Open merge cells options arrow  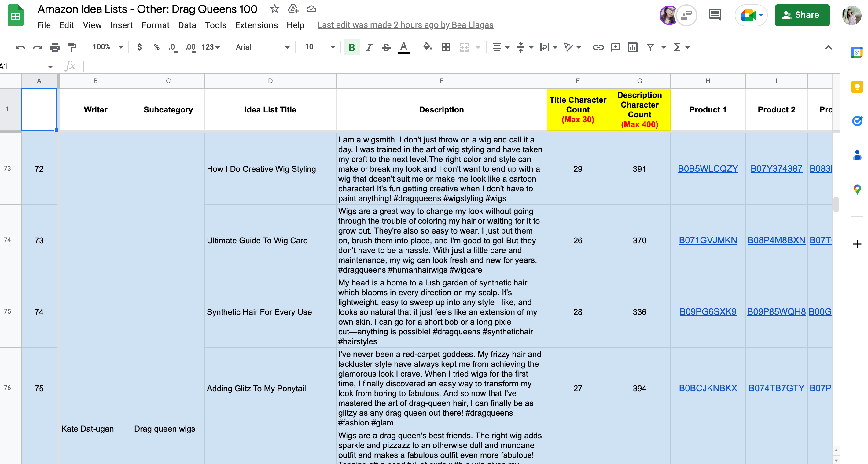pyautogui.click(x=478, y=47)
